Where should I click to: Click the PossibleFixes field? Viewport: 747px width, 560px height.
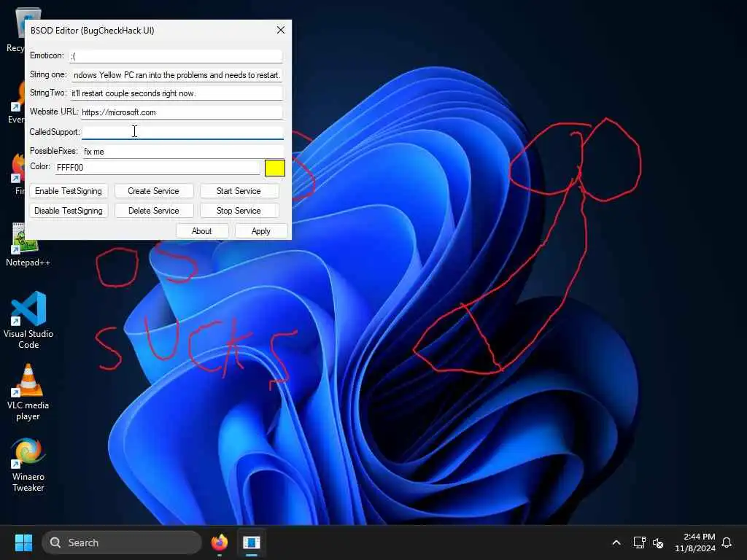click(x=183, y=152)
